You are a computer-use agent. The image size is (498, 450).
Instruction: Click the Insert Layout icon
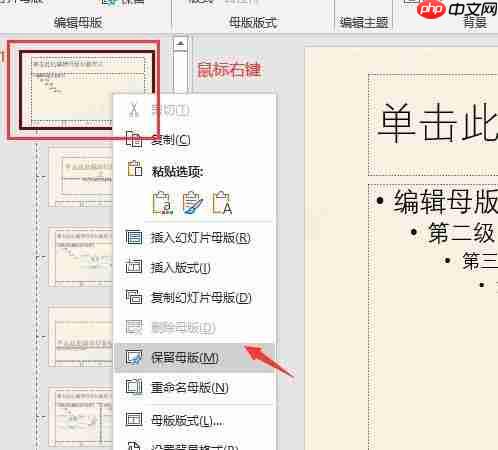click(x=134, y=267)
